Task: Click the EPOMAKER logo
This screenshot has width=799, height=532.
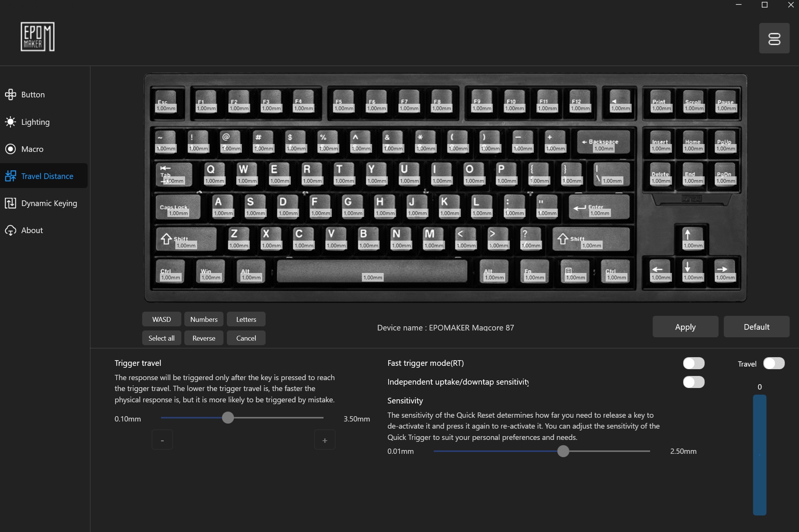Action: 37,36
